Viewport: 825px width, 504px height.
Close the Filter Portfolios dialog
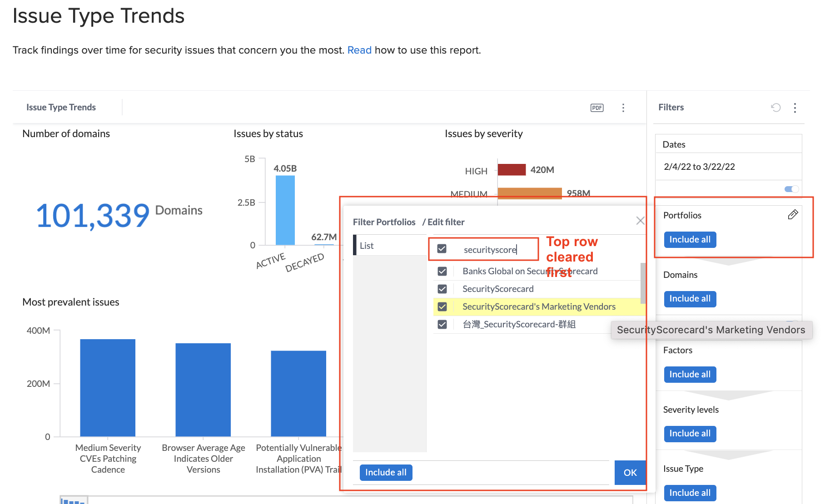(640, 221)
